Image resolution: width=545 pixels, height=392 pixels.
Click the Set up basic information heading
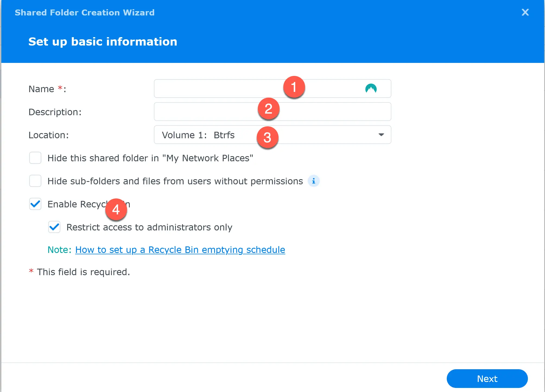coord(103,41)
